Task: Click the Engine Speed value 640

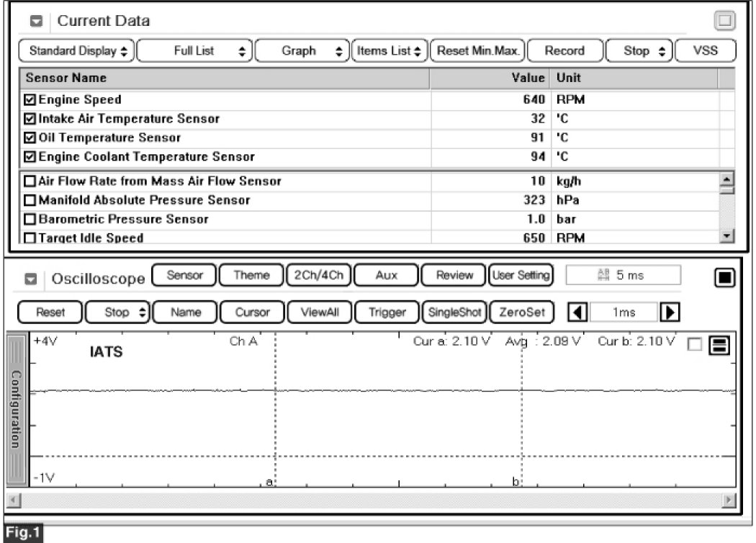Action: (x=534, y=100)
